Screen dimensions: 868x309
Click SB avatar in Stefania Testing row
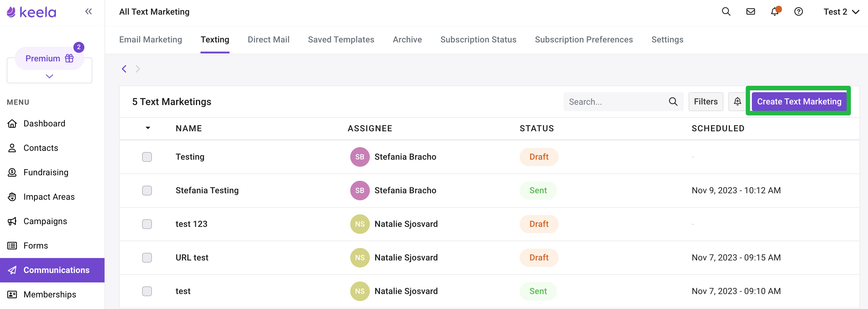[x=359, y=191]
